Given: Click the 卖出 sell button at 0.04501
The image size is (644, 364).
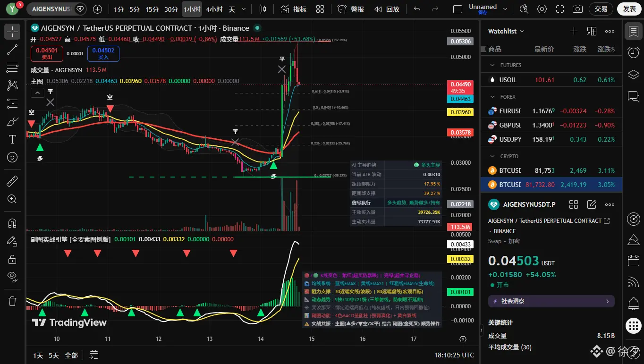Looking at the screenshot, I should [x=47, y=54].
